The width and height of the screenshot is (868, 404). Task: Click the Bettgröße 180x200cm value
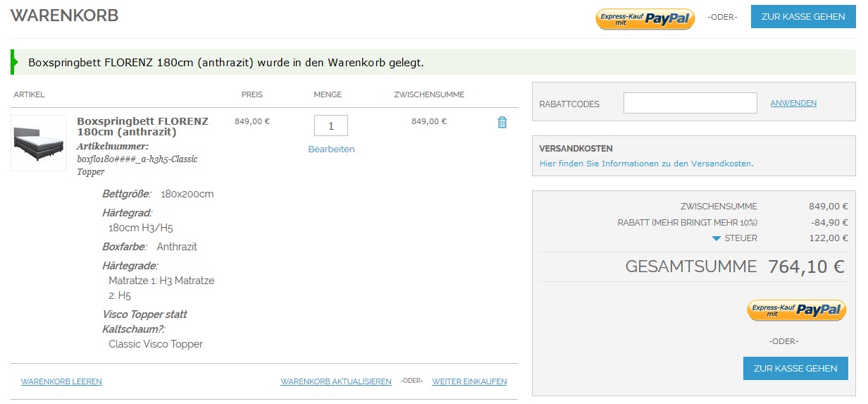click(x=187, y=194)
